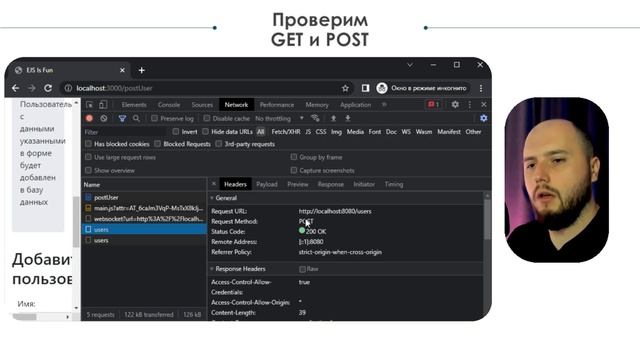640x360 pixels.
Task: Enable Disable cache checkbox
Action: tap(207, 118)
